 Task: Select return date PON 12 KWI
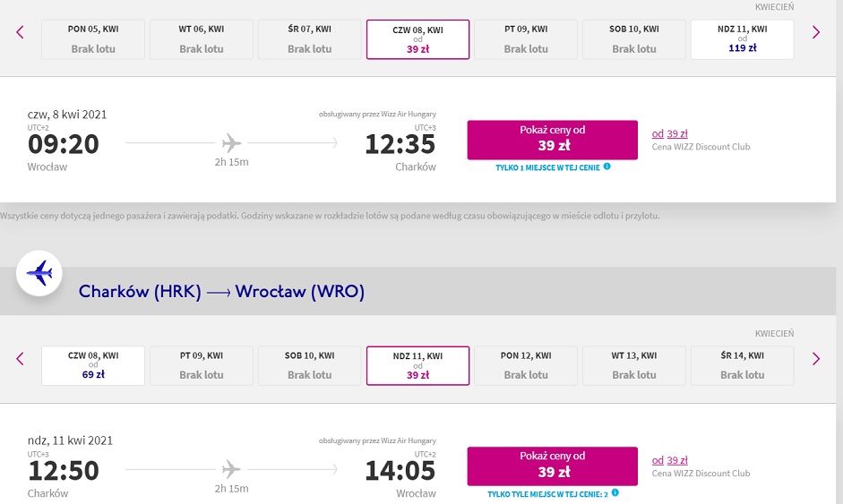[526, 365]
